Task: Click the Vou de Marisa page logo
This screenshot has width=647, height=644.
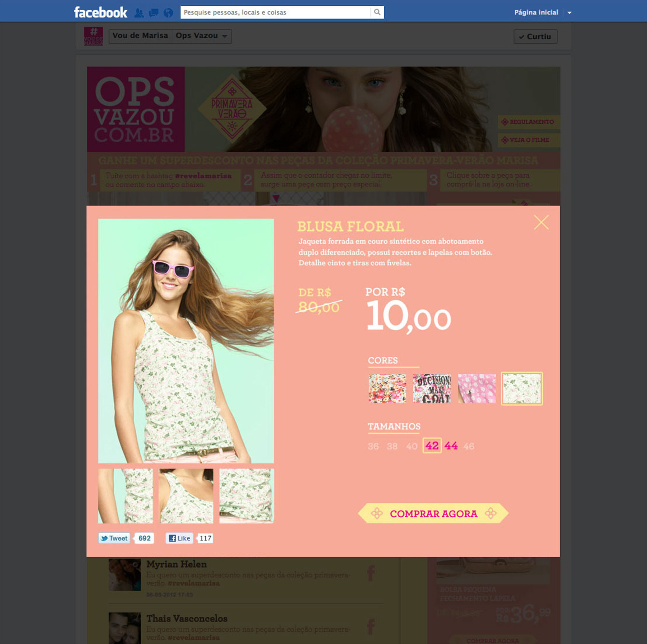Action: pyautogui.click(x=94, y=36)
